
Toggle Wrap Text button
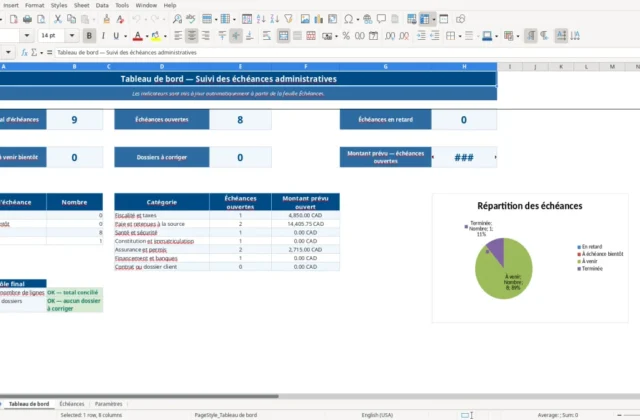(267, 36)
